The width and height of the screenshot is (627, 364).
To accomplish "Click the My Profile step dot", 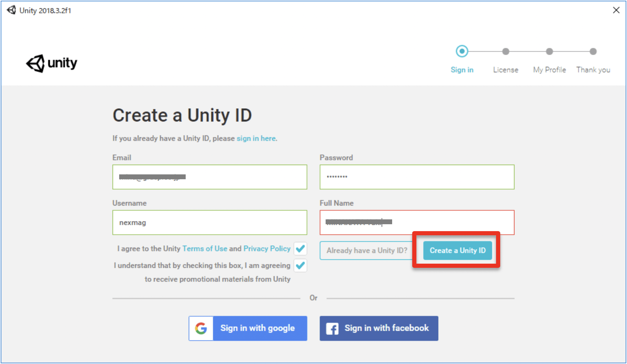I will point(549,52).
